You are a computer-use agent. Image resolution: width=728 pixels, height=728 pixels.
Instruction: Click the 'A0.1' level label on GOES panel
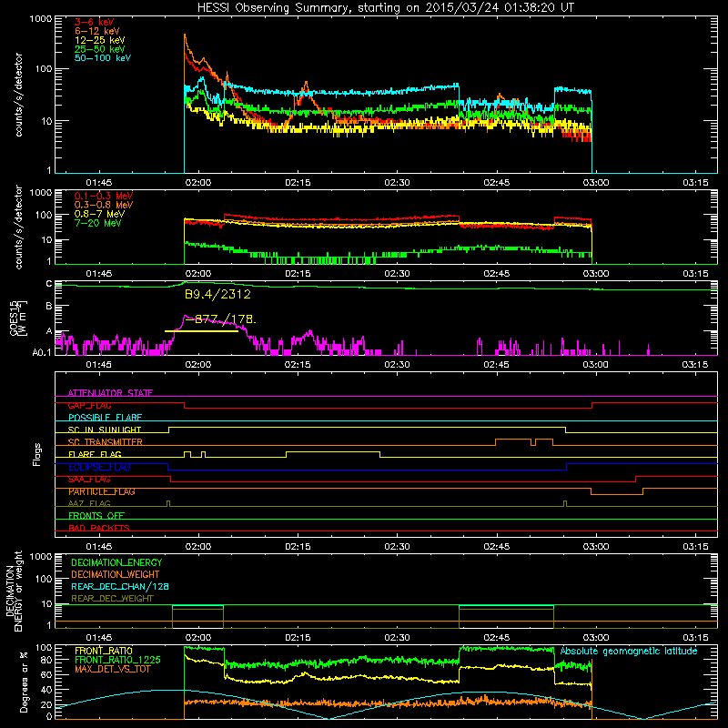[x=42, y=353]
